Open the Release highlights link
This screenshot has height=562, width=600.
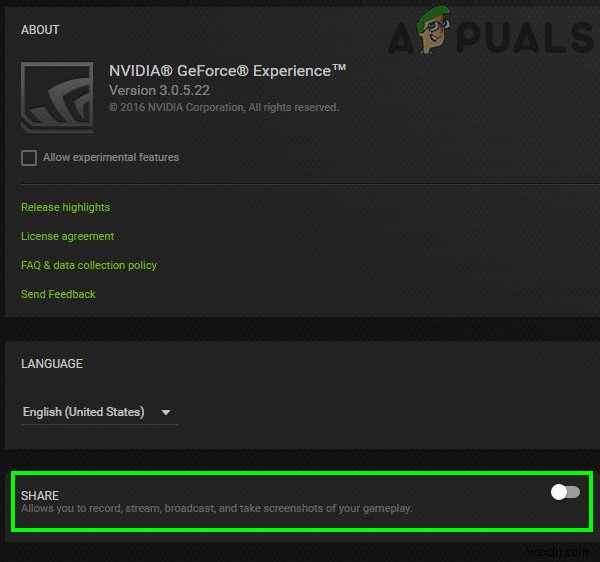pos(65,207)
